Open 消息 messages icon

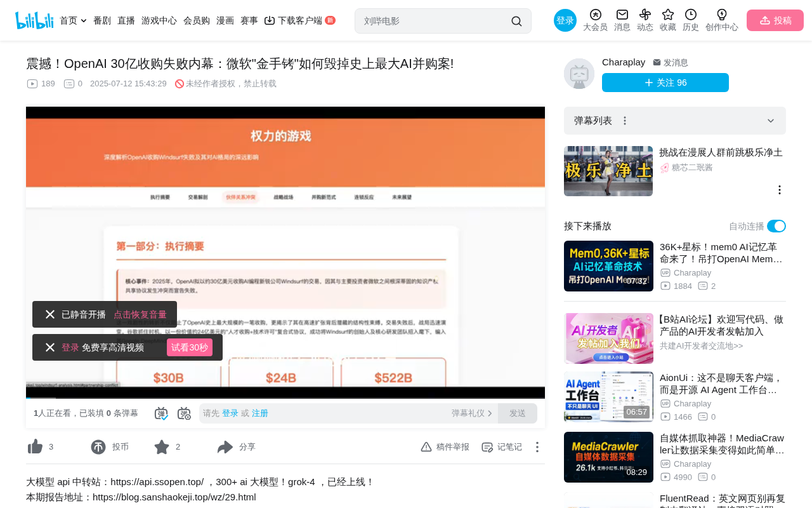pyautogui.click(x=622, y=15)
